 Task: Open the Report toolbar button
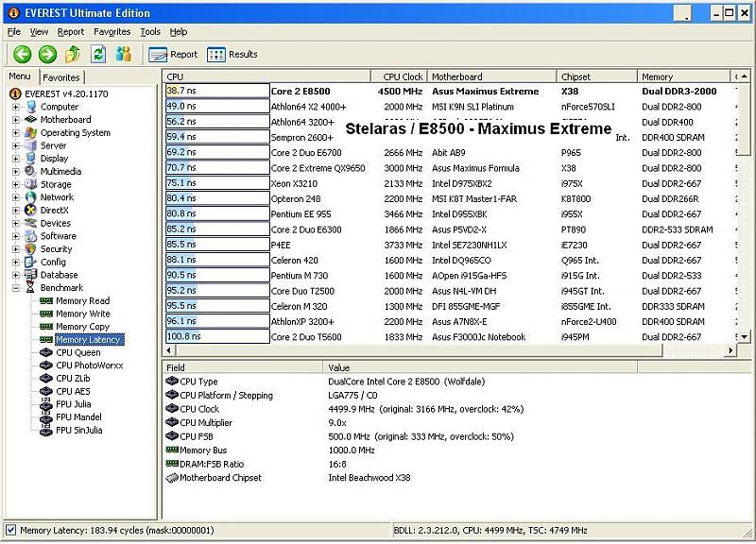(x=173, y=55)
